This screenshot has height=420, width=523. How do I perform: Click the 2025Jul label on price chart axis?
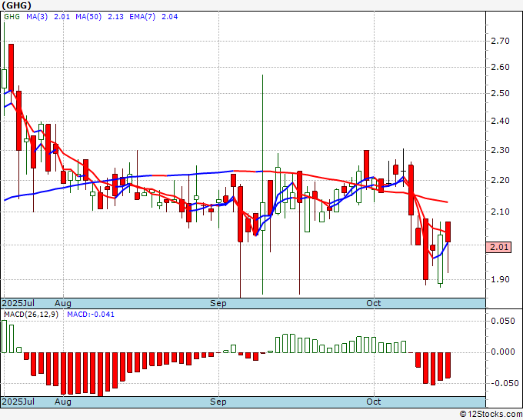coord(18,303)
